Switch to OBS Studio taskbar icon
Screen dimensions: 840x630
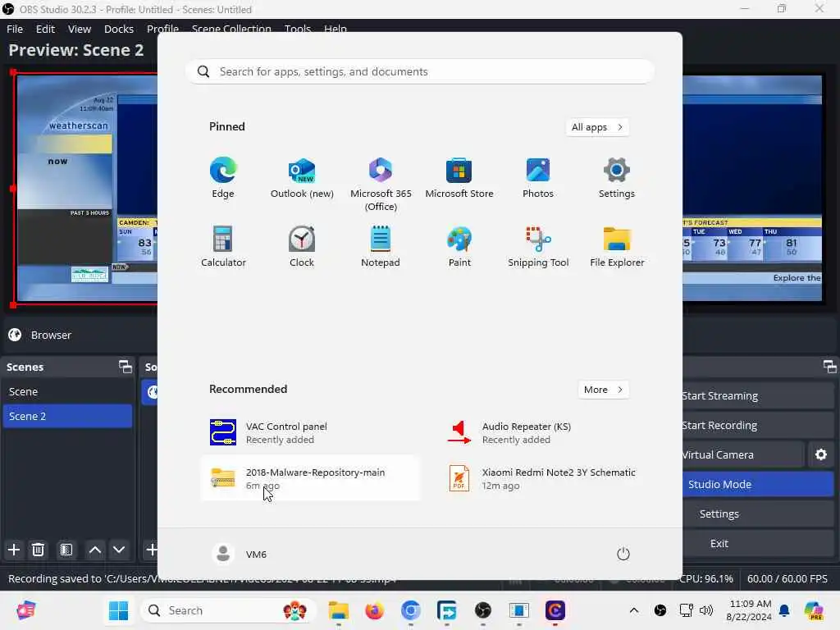482,610
